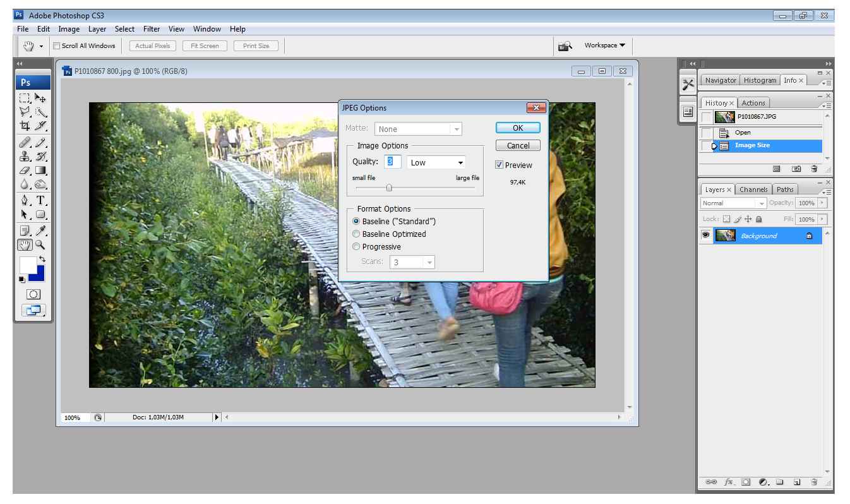850x504 pixels.
Task: Cancel the JPEG Options dialog
Action: click(518, 145)
